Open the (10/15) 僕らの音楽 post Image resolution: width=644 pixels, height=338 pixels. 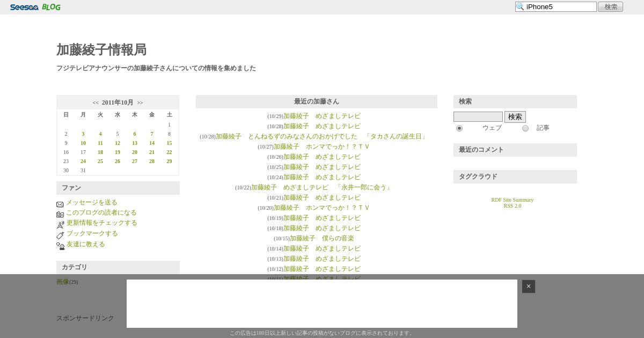322,238
